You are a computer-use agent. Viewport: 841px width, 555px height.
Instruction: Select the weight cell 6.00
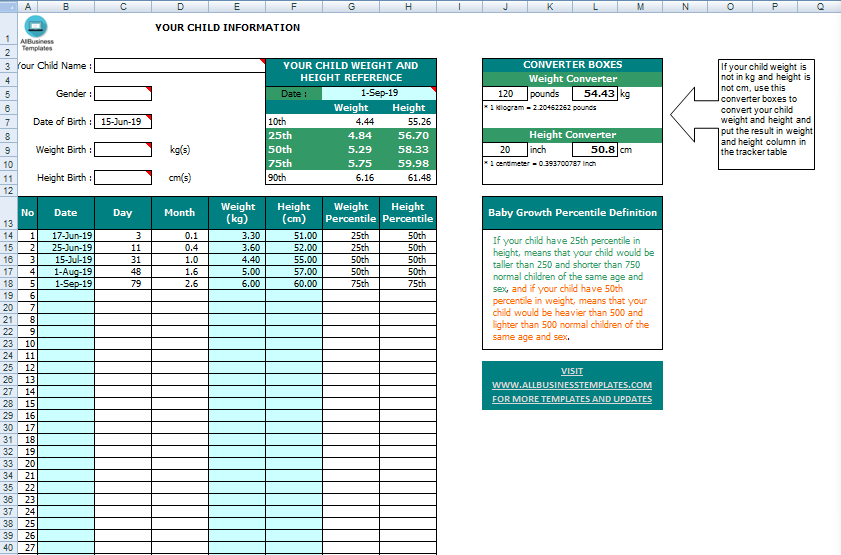click(x=237, y=284)
